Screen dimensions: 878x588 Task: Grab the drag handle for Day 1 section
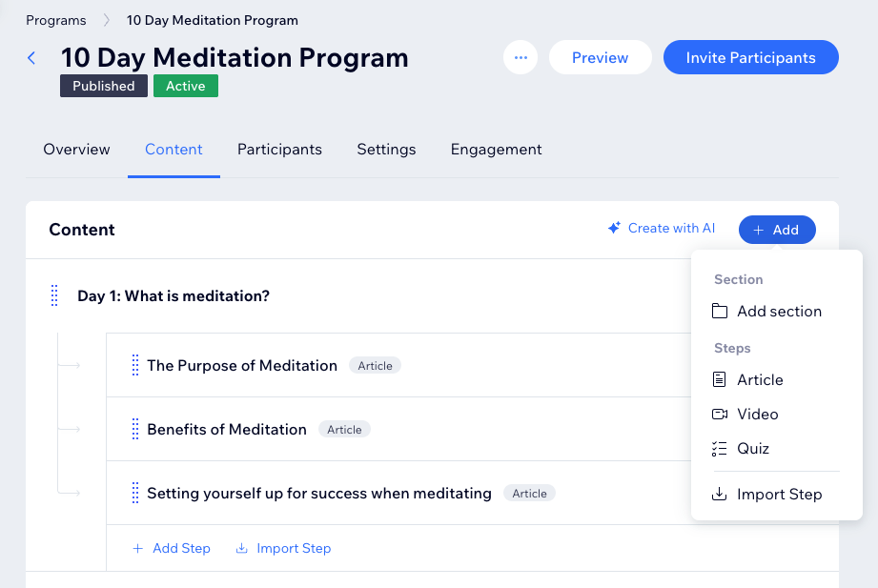tap(54, 295)
